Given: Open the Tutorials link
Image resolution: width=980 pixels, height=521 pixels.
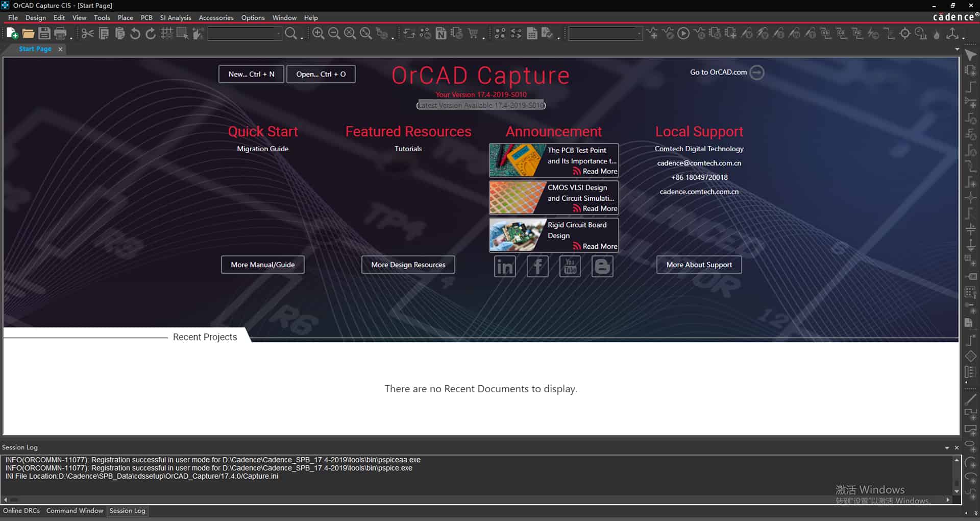Looking at the screenshot, I should [x=408, y=149].
